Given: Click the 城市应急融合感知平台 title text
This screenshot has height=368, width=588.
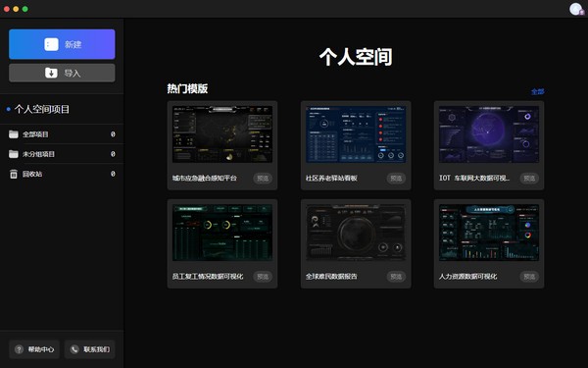Looking at the screenshot, I should [205, 178].
